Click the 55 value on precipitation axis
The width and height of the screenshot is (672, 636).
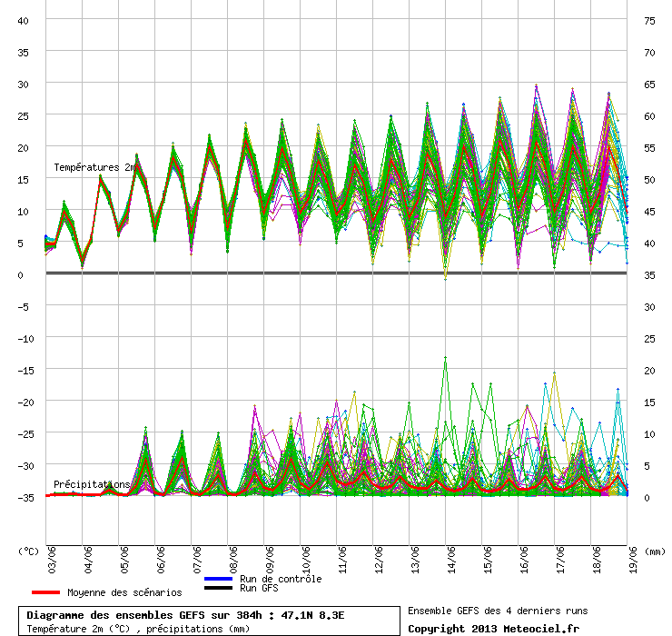point(649,148)
